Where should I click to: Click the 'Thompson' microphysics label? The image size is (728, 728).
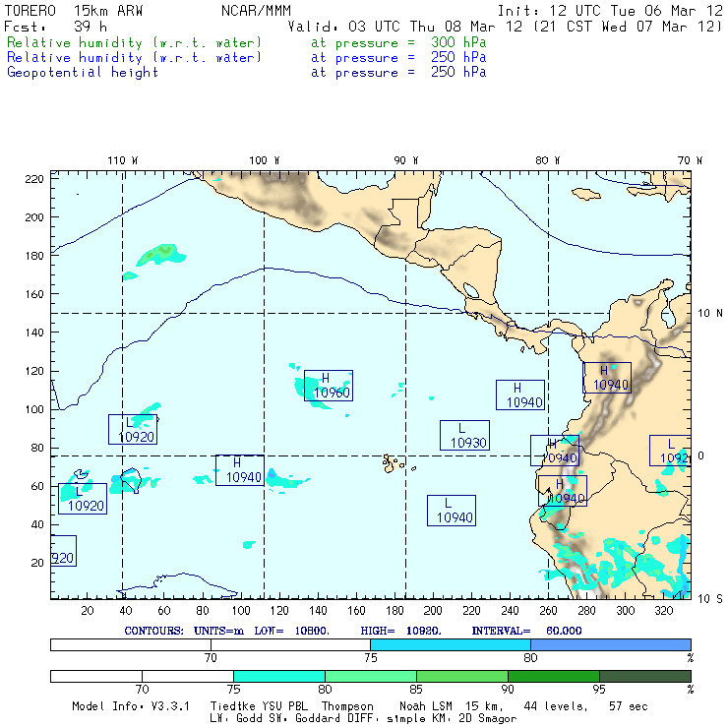(347, 706)
